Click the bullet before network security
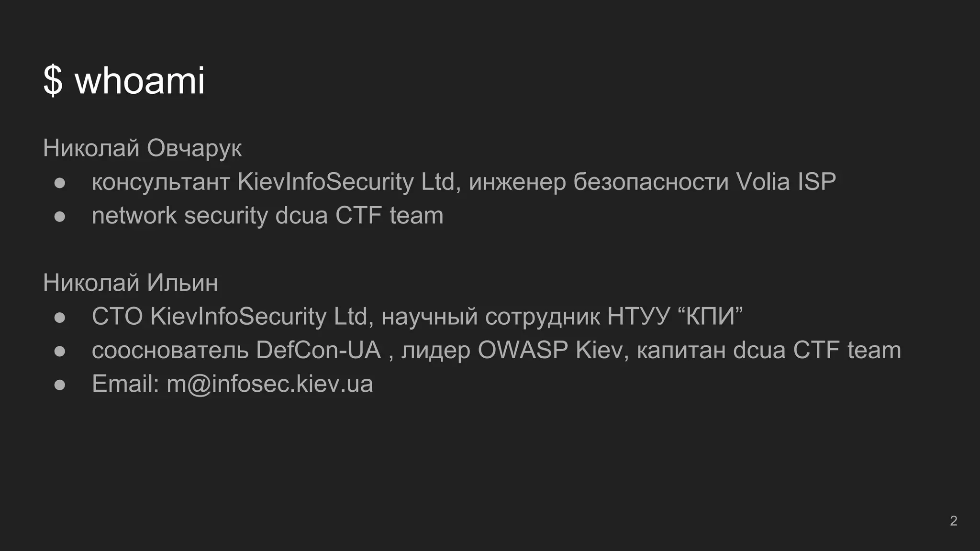 60,217
